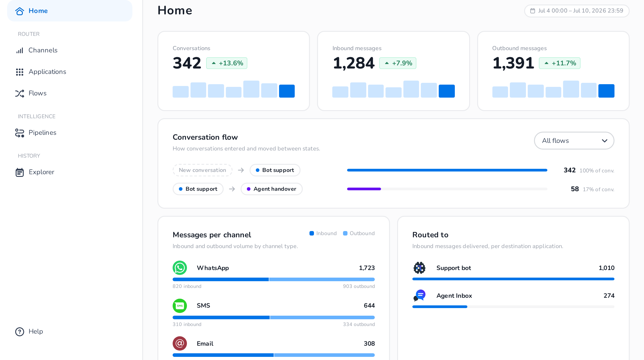Click the Agent Inbox count 274

[609, 296]
